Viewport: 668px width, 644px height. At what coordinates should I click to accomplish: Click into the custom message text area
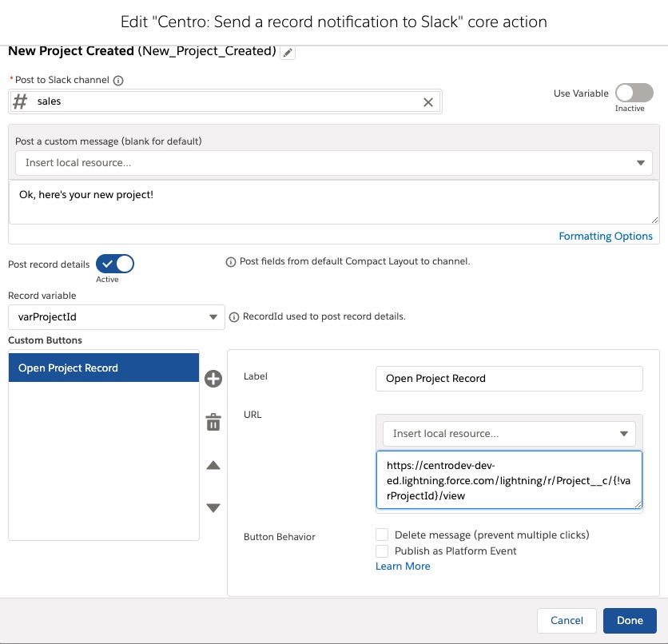click(x=333, y=202)
